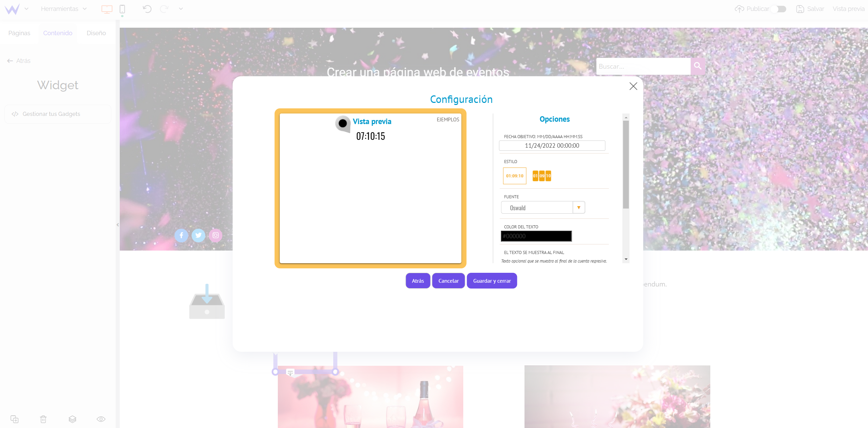The width and height of the screenshot is (868, 428).
Task: Select the wine bottle image thumbnail
Action: [x=371, y=397]
